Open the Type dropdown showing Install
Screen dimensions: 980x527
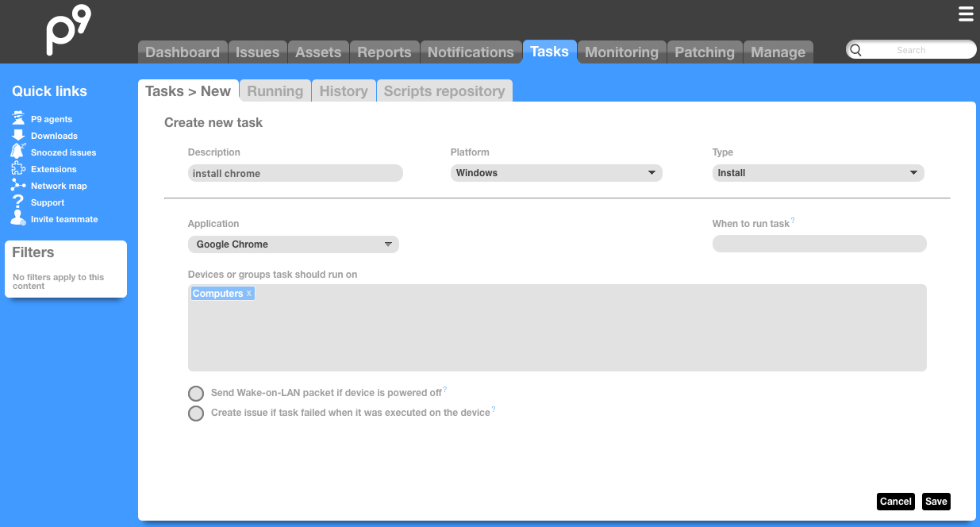818,173
